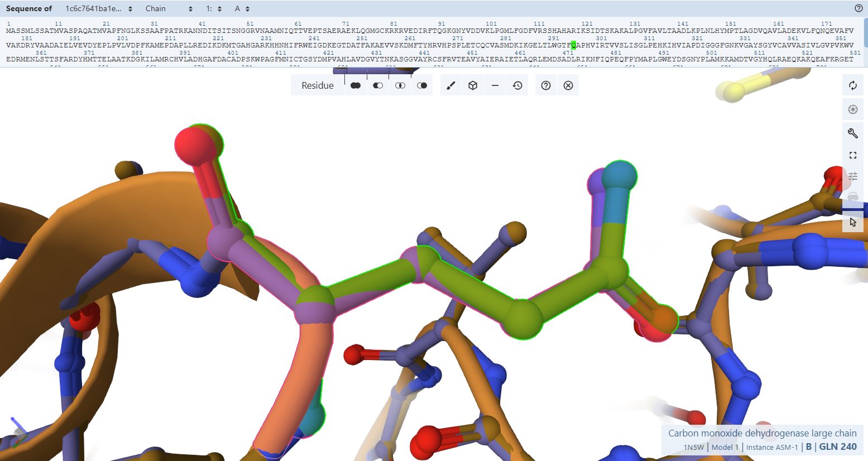Image resolution: width=868 pixels, height=461 pixels.
Task: Open the screenshot camera shutter icon
Action: tap(853, 109)
